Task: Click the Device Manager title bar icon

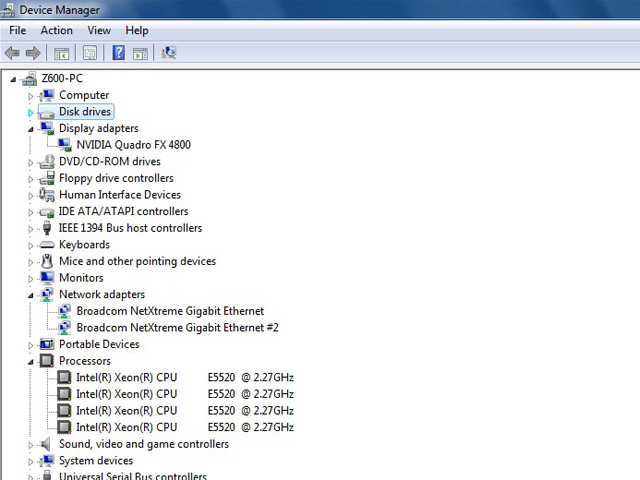Action: (8, 10)
